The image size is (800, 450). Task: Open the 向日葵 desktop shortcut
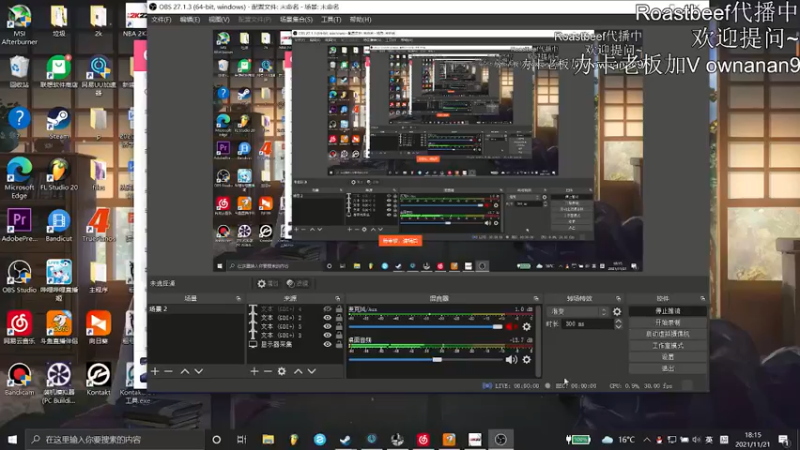[x=98, y=328]
